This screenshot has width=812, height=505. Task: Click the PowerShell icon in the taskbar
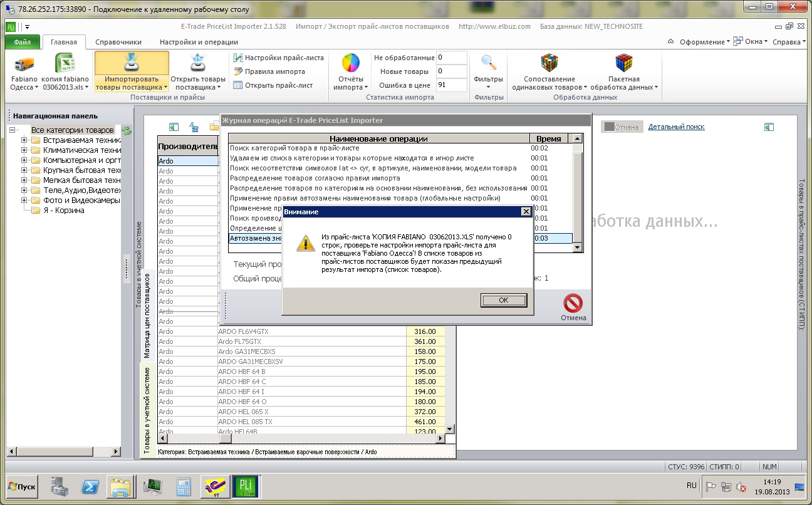(x=90, y=486)
